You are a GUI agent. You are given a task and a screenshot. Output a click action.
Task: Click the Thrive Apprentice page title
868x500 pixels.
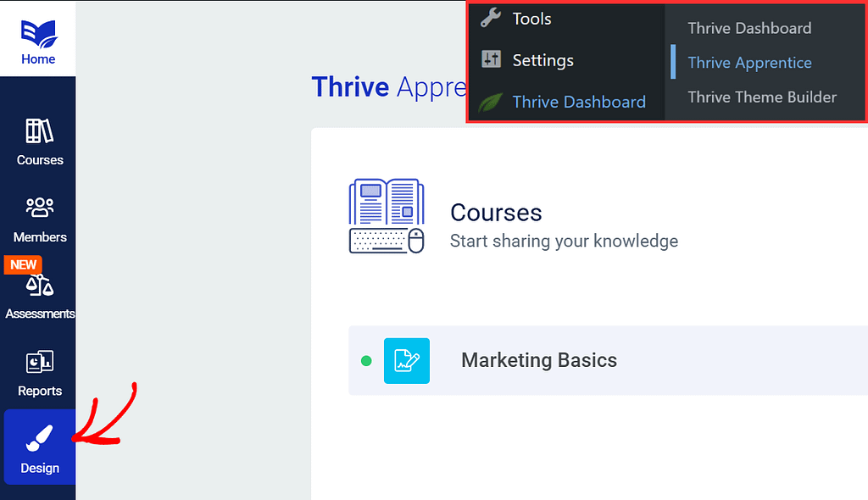tap(389, 87)
